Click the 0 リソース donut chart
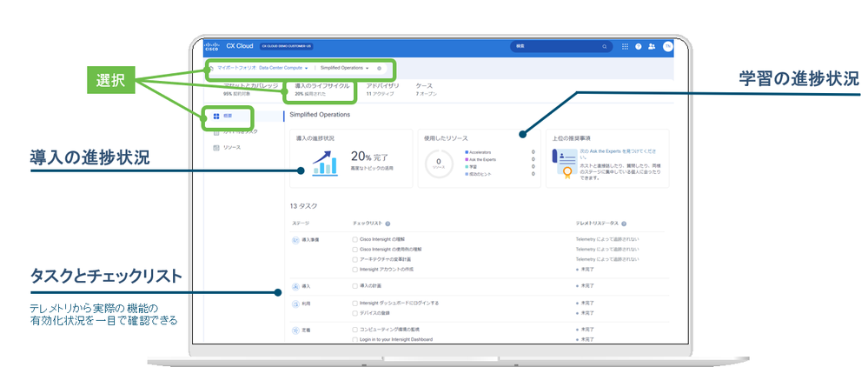The height and width of the screenshot is (367, 868). [439, 163]
